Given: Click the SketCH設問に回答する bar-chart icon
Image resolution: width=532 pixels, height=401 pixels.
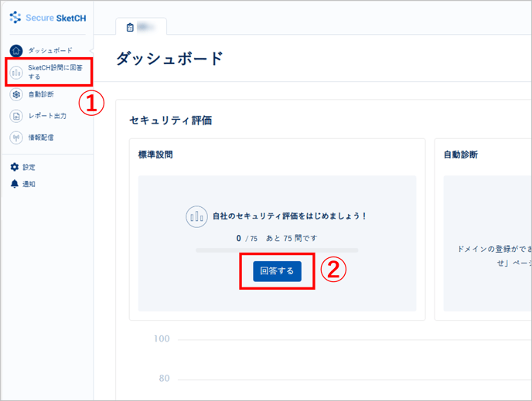Looking at the screenshot, I should 16,73.
